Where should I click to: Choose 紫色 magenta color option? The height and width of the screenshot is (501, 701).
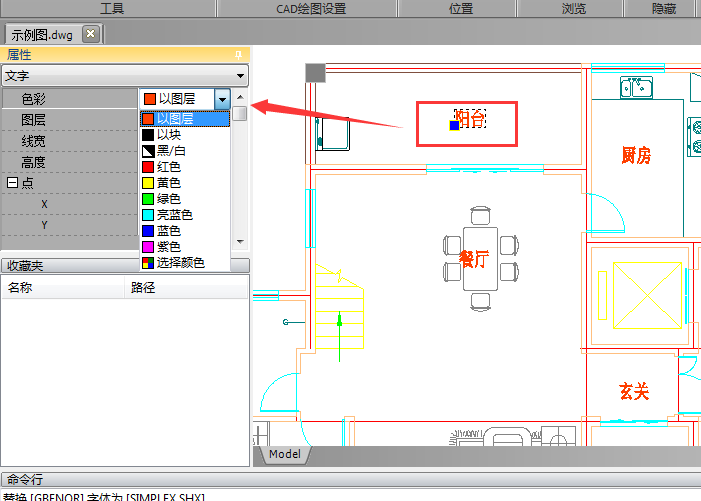[x=168, y=247]
